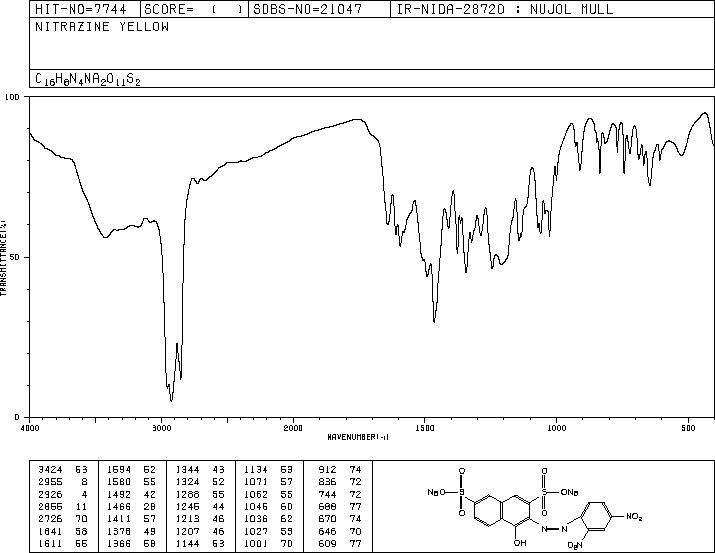Click the 50 y-axis tick label
Viewport: 715px width, 553px height.
click(x=15, y=257)
